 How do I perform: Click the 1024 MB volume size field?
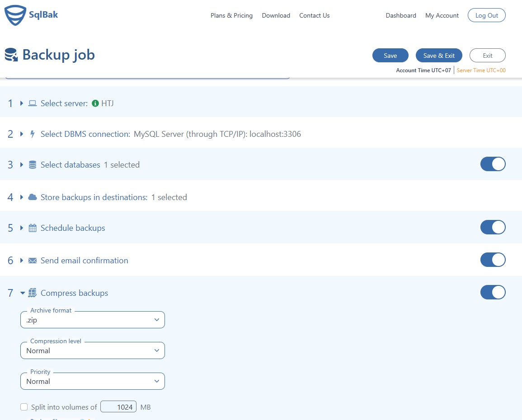coord(118,406)
